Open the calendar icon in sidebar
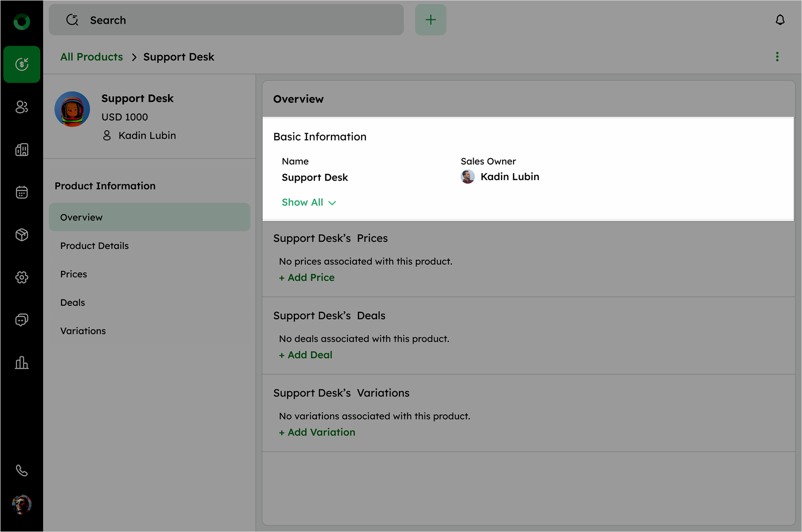Screen dimensions: 802x532 tap(22, 192)
